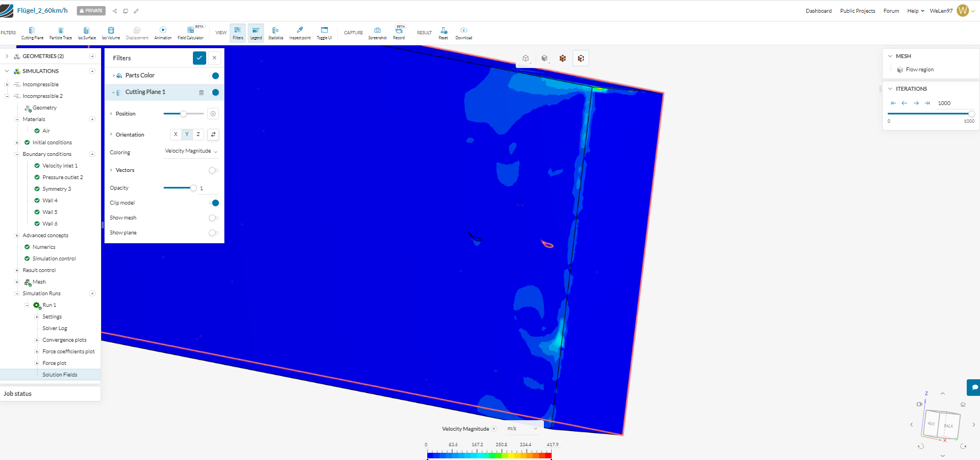Viewport: 980px width, 460px height.
Task: Open the Statistics tool
Action: [275, 33]
